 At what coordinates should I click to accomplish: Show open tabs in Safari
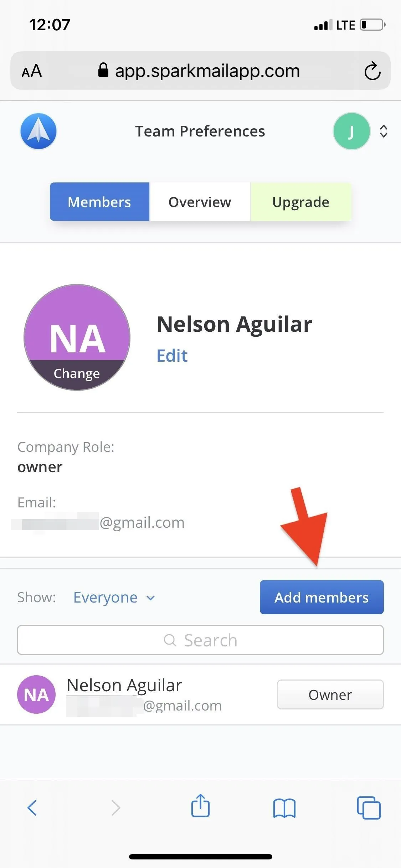pos(369,807)
